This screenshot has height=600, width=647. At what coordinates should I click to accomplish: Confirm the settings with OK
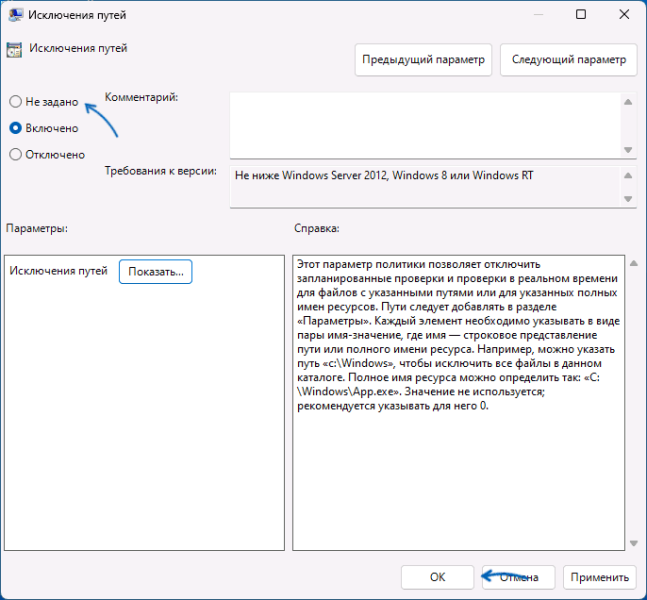(x=437, y=577)
